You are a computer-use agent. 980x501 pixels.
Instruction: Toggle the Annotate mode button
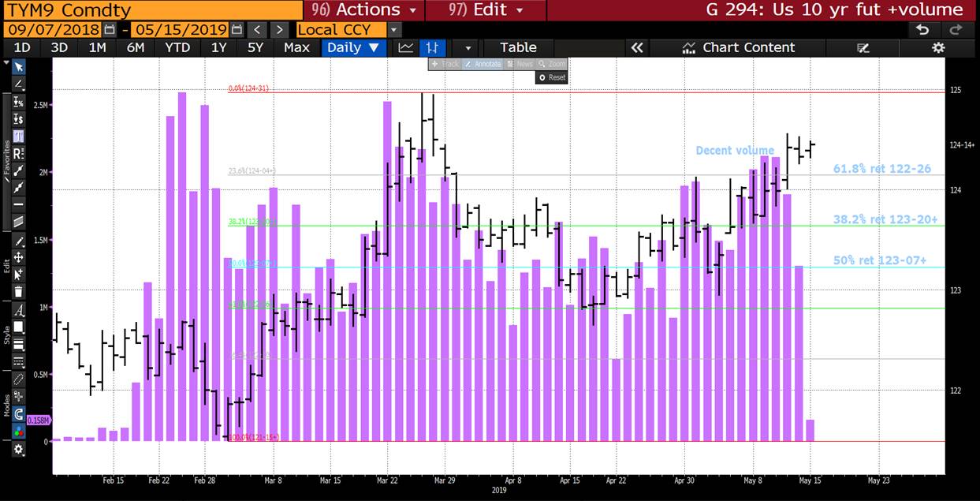(482, 64)
